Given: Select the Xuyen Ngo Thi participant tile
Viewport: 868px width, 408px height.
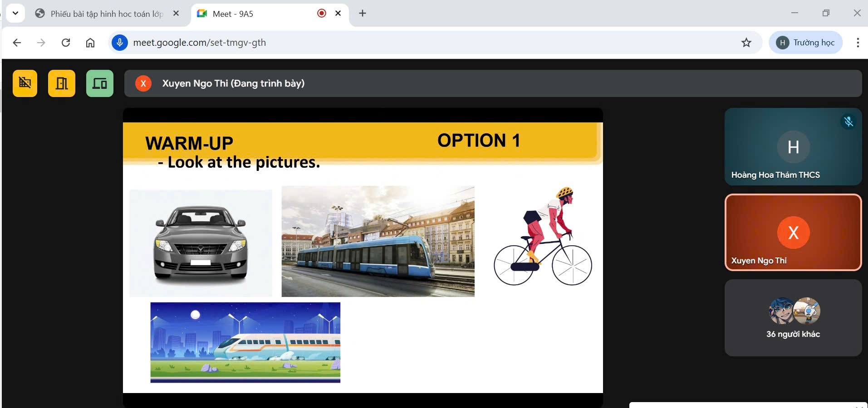Looking at the screenshot, I should coord(793,233).
